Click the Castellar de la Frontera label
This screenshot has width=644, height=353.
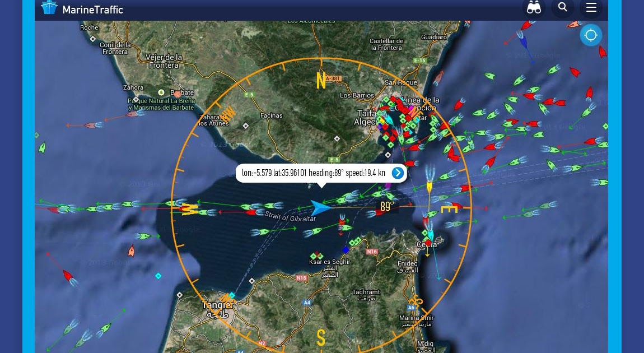386,44
